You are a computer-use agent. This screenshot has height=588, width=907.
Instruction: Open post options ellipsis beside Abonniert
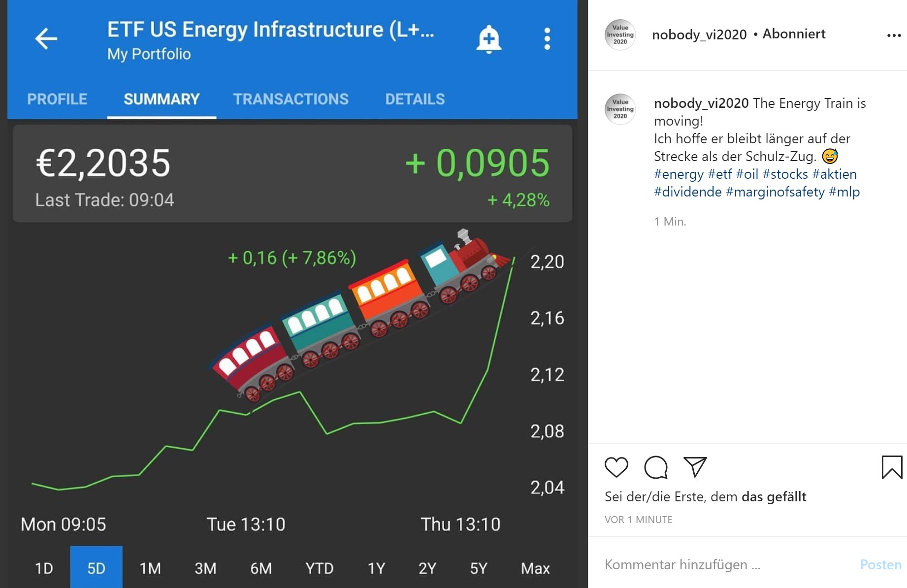(x=894, y=35)
